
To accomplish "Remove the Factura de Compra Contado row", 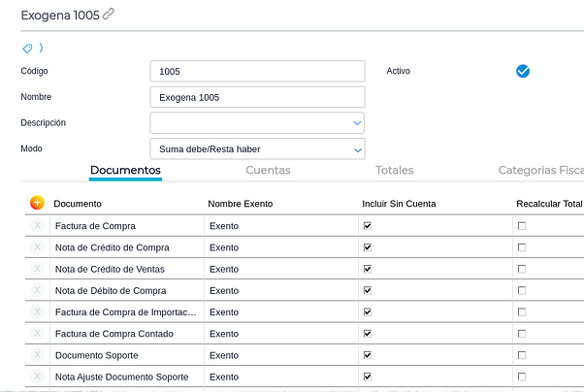I will pos(37,334).
